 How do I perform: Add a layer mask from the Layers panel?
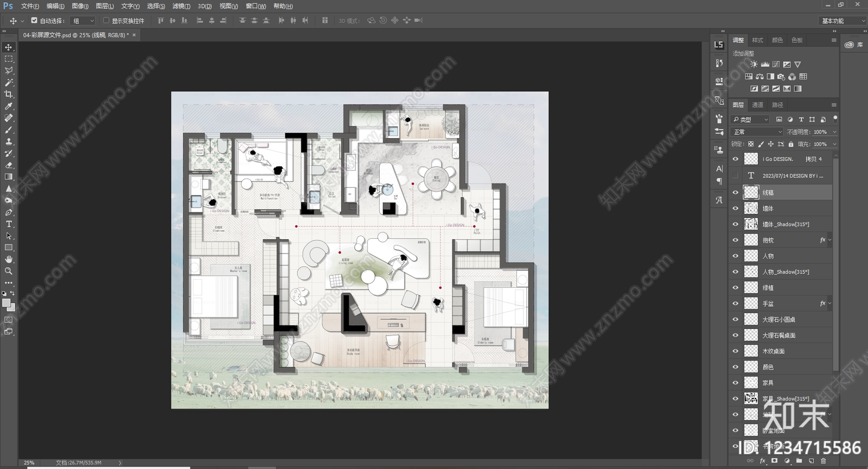[775, 461]
